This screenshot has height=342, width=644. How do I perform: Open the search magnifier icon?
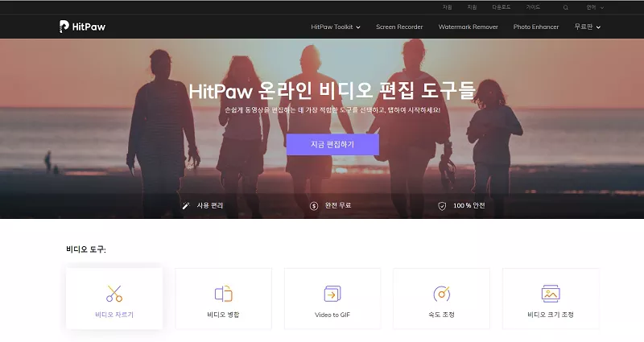coord(565,7)
